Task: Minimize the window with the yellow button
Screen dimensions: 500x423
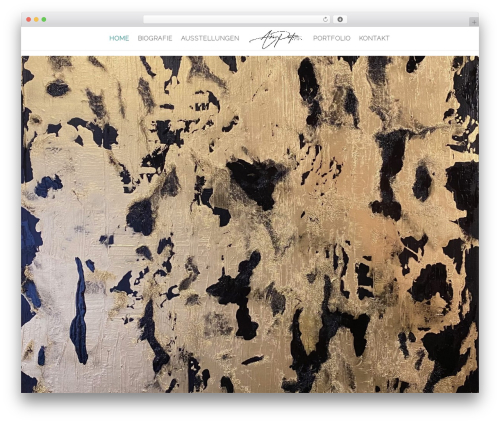Action: point(36,20)
